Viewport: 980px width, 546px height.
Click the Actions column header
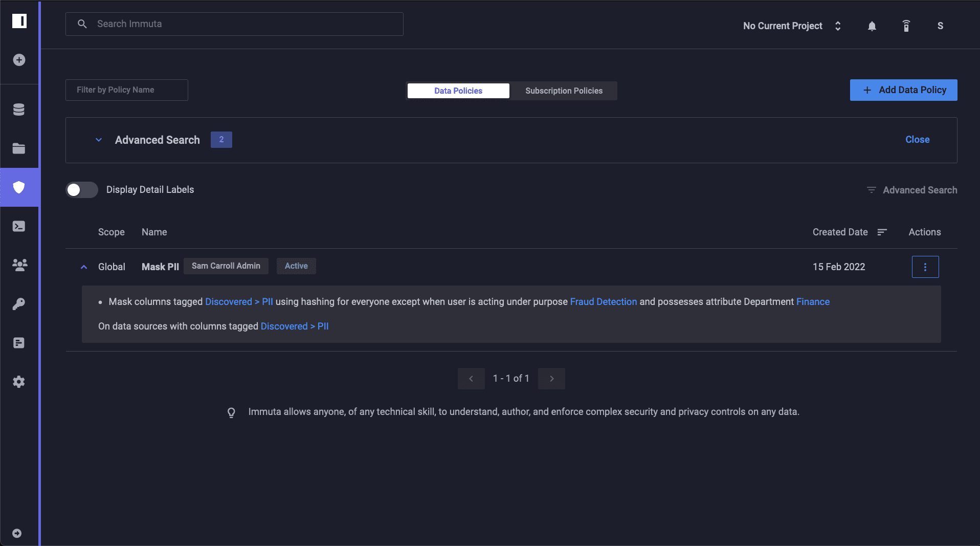925,232
